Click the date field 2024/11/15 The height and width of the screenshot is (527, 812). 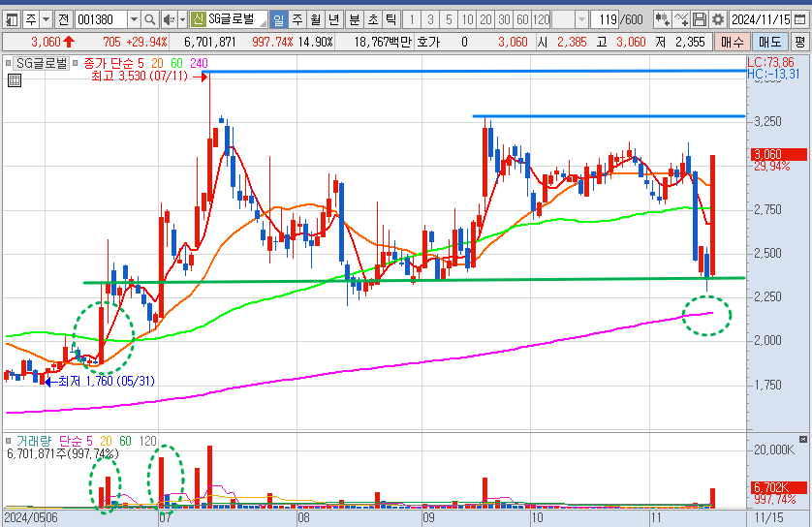761,20
